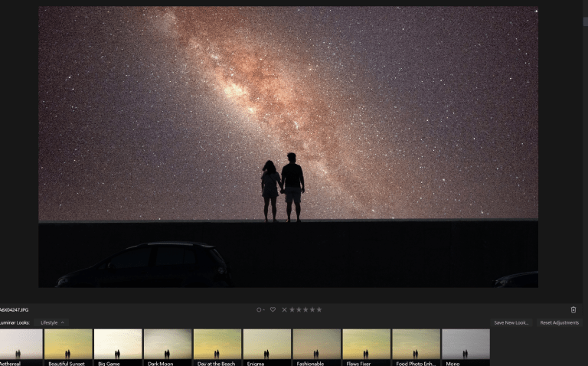Image resolution: width=588 pixels, height=366 pixels.
Task: Expand the Lifestyle looks category dropdown
Action: pos(53,322)
